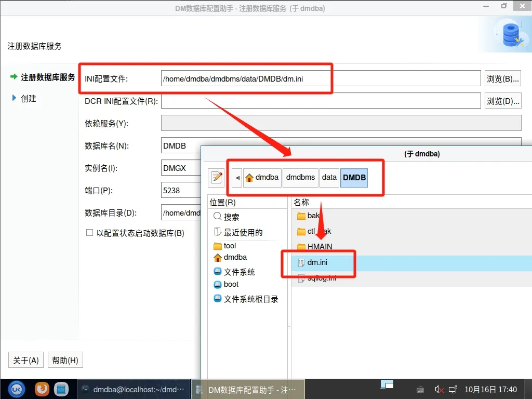Open the Firefox browser from taskbar
532x399 pixels.
click(42, 389)
